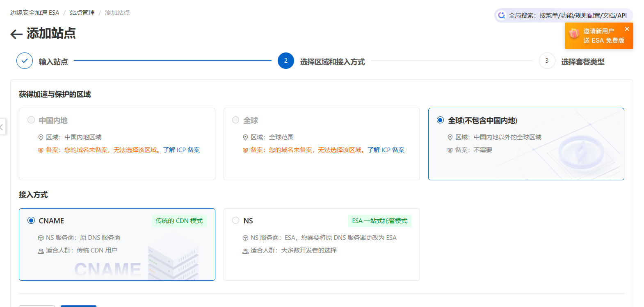This screenshot has height=307, width=644.
Task: Click the step 2 circle indicator
Action: [x=286, y=61]
